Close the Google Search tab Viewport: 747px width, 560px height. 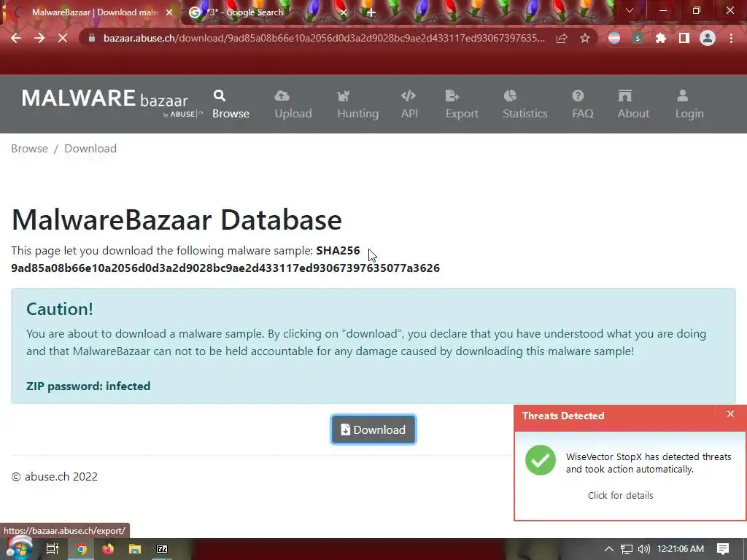pos(344,12)
